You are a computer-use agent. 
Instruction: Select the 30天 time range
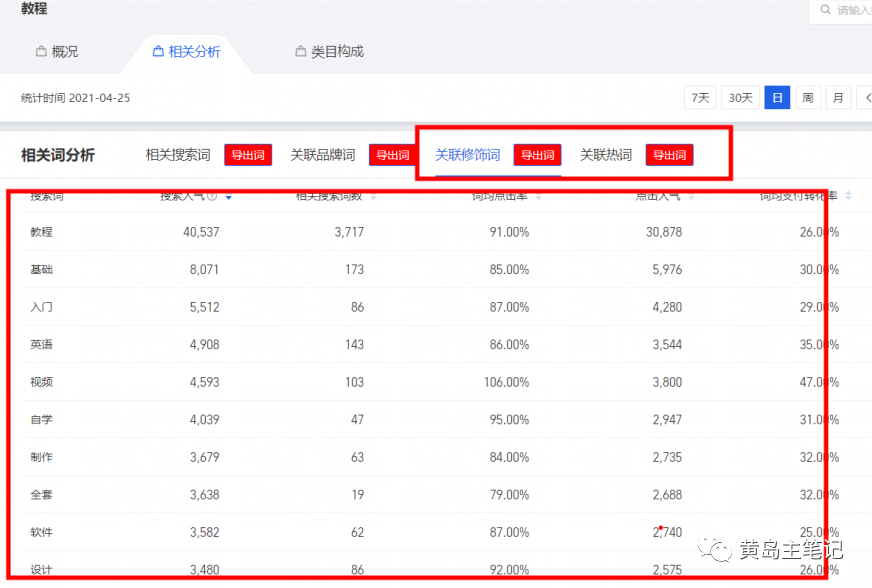[740, 98]
